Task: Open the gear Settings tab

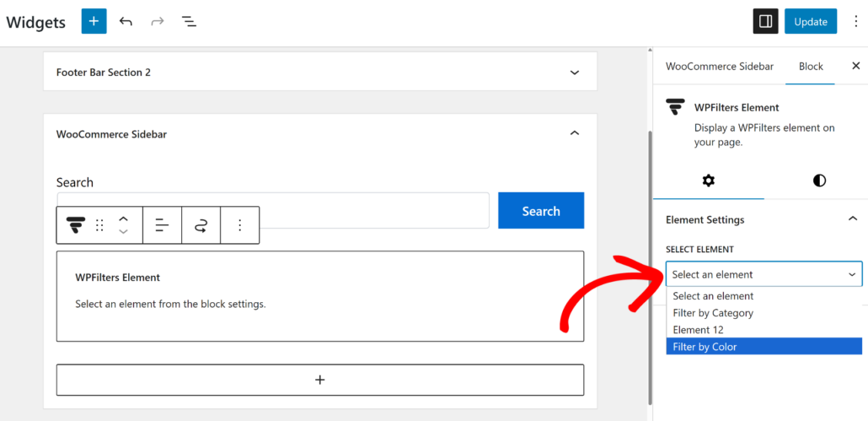Action: pos(708,181)
